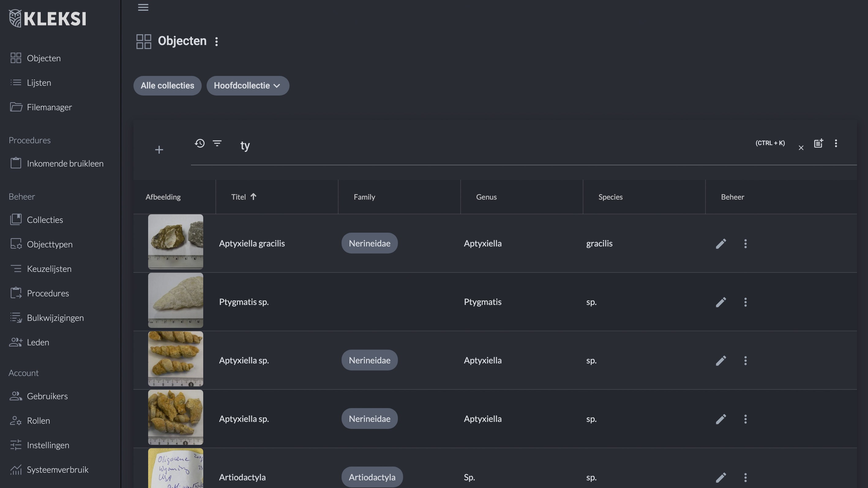Open Filemanager in sidebar
Image resolution: width=868 pixels, height=488 pixels.
(x=50, y=107)
